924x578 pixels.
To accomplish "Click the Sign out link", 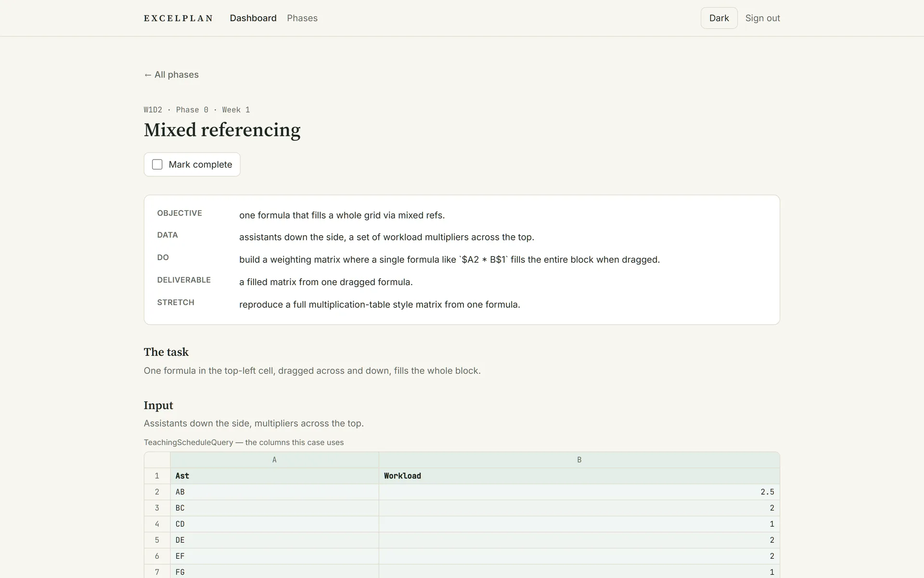I will coord(763,18).
